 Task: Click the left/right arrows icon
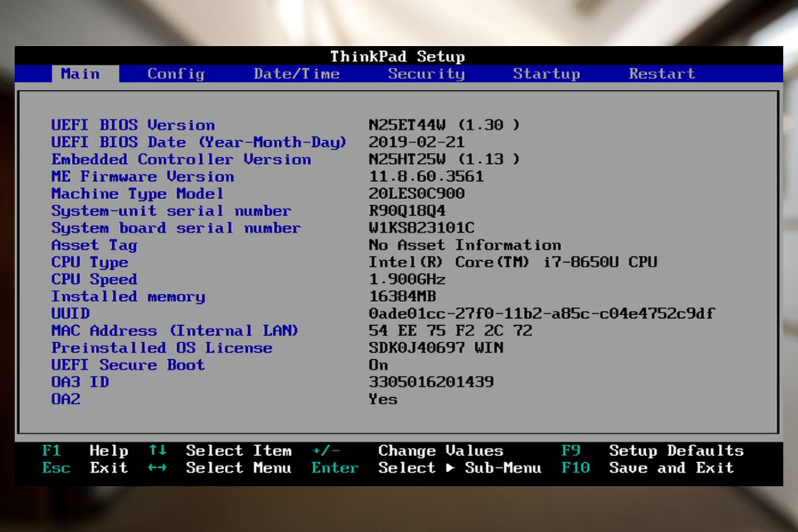pos(157,468)
